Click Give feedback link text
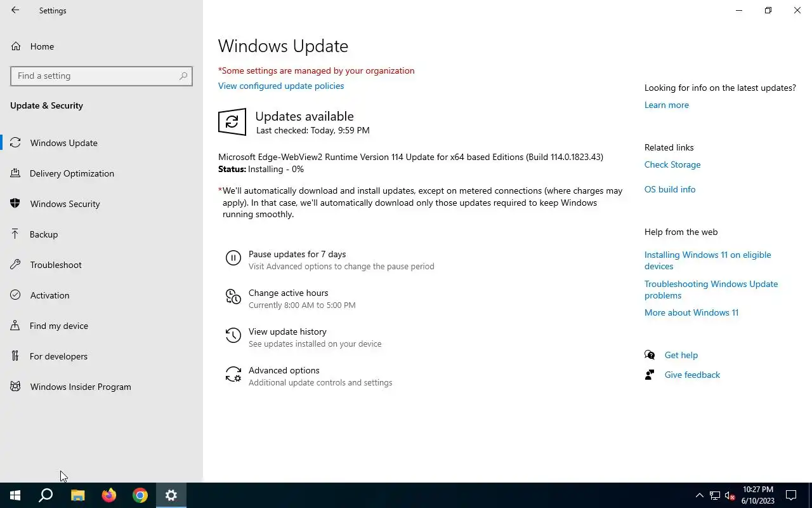812x508 pixels. [692, 375]
